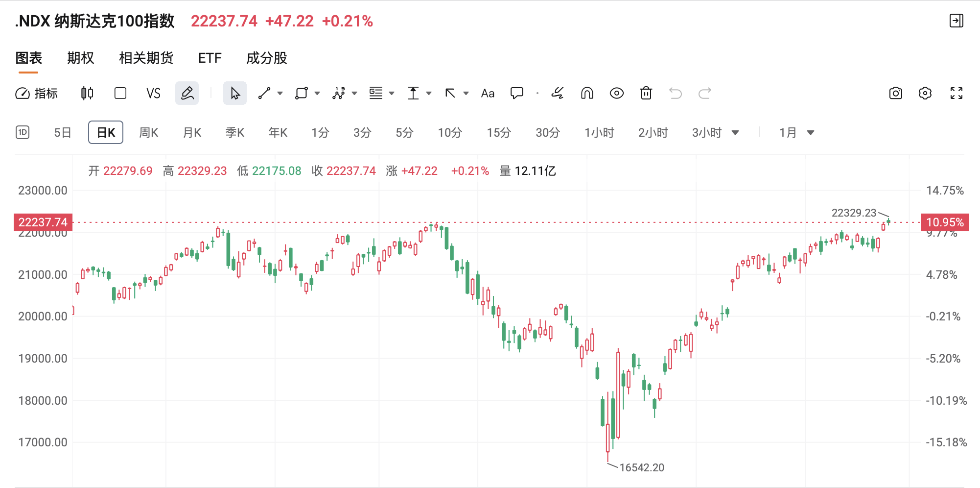
Task: Select the 30分 period
Action: click(x=548, y=133)
